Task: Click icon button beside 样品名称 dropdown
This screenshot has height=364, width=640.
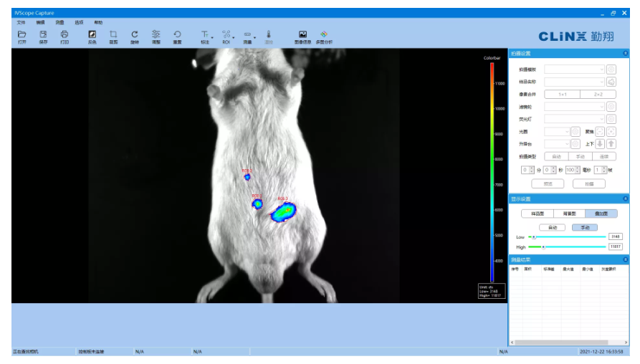Action: tap(611, 82)
